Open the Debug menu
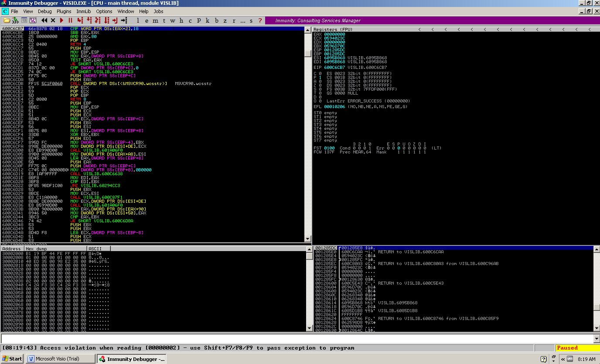600x364 pixels. (45, 11)
